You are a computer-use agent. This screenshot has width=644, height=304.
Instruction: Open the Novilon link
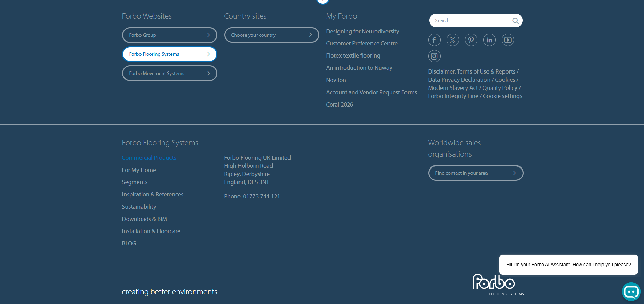click(336, 80)
